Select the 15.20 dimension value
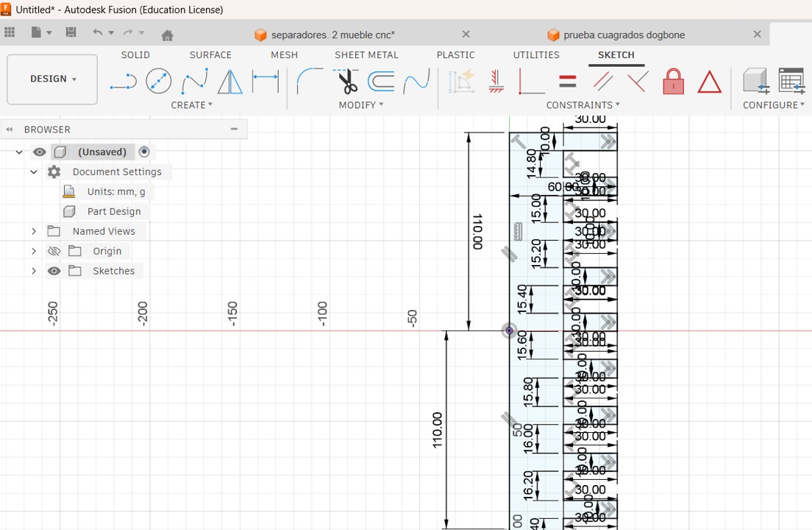The width and height of the screenshot is (812, 530). (535, 253)
